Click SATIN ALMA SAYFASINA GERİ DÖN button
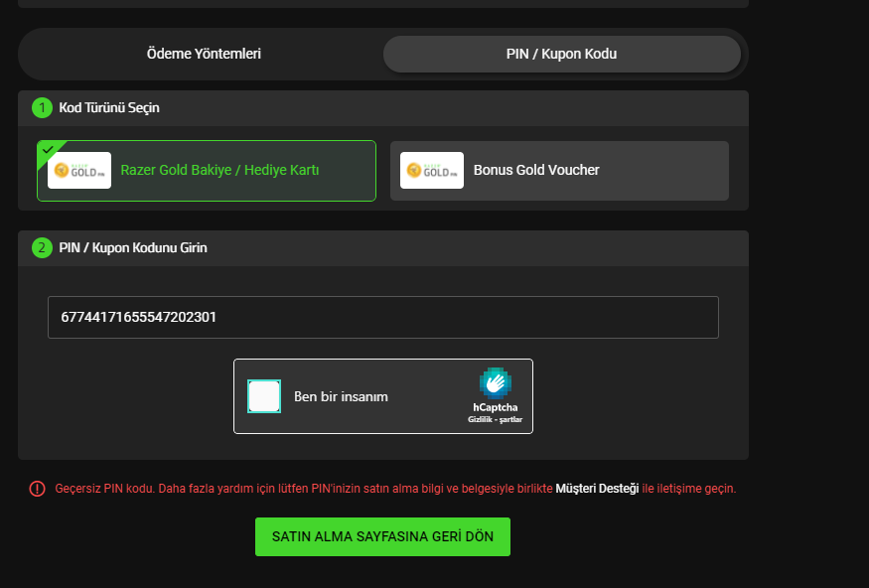Screen dimensions: 869x588 coord(382,536)
